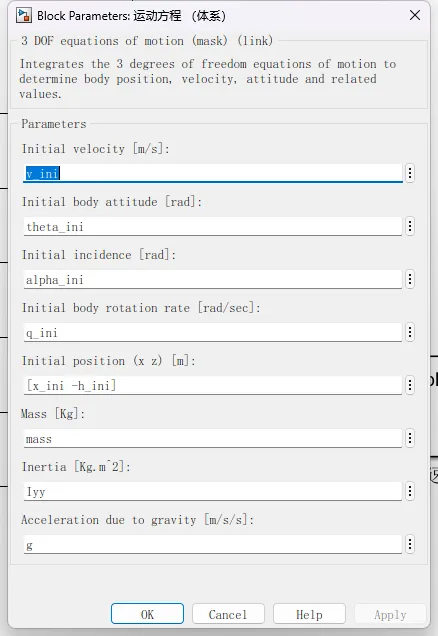Open options menu beside gravity acceleration field
438x636 pixels.
click(410, 544)
